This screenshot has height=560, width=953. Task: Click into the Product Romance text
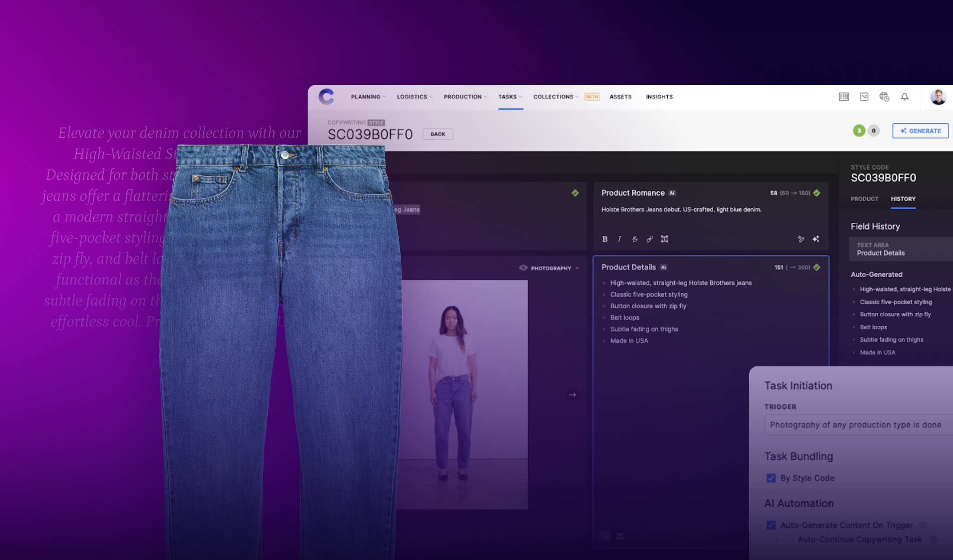click(681, 210)
